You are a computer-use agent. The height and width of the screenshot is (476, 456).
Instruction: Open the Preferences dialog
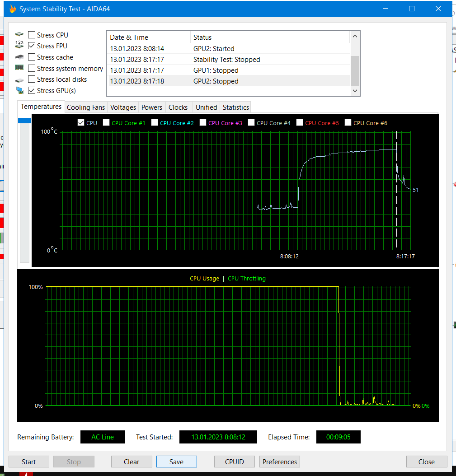pos(280,462)
